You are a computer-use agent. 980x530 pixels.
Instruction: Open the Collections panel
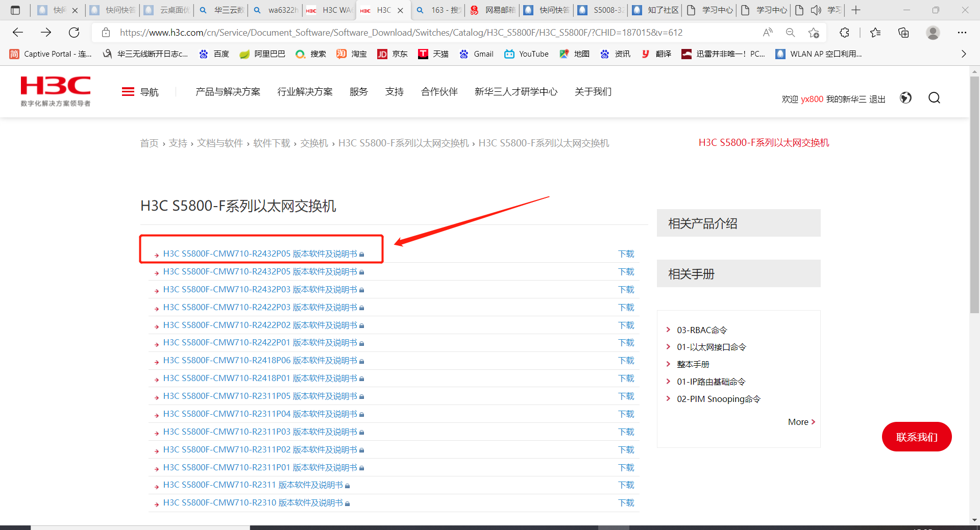pyautogui.click(x=903, y=33)
